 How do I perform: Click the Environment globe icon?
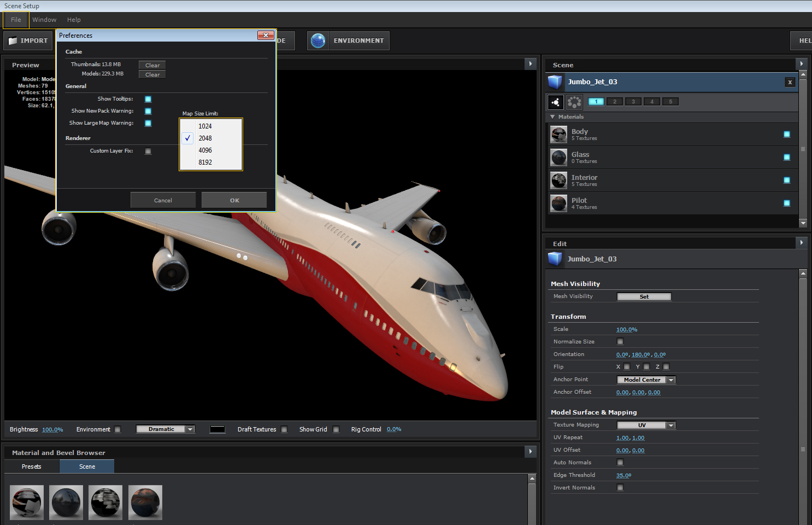pyautogui.click(x=318, y=40)
